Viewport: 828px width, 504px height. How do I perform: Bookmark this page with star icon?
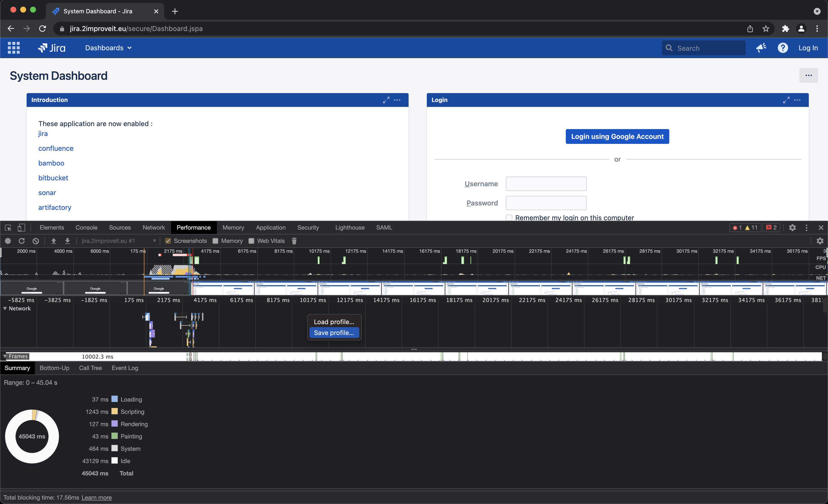(x=766, y=29)
